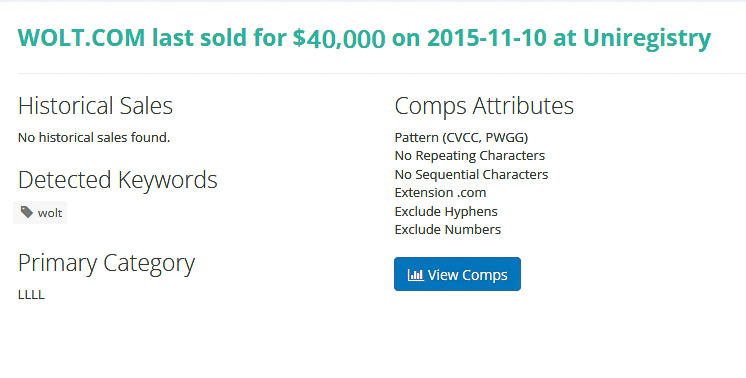Click the LLLL category value
746x378 pixels.
tap(31, 295)
